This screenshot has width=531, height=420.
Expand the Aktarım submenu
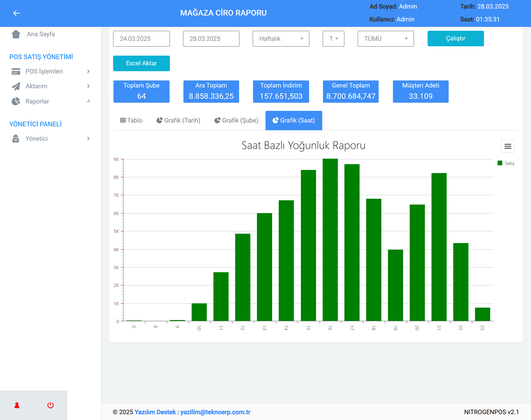[88, 86]
